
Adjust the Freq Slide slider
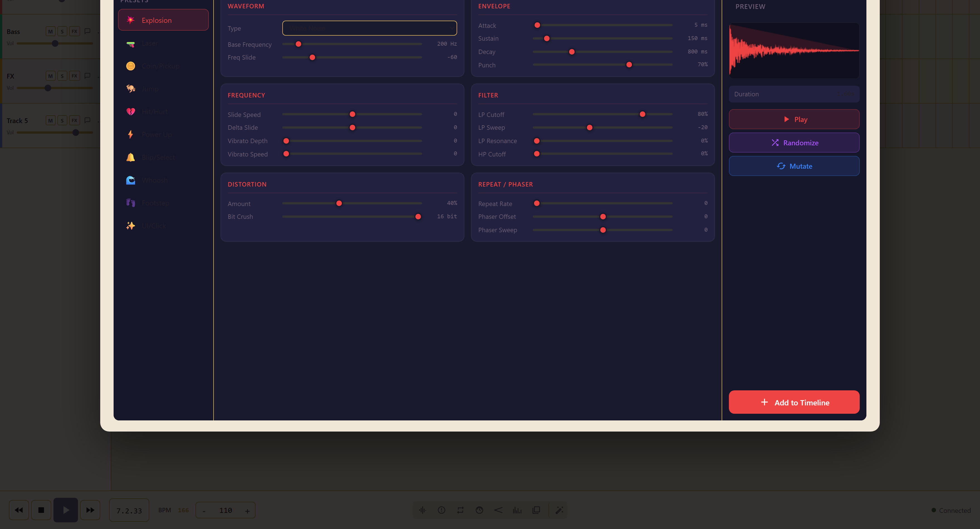352,57
